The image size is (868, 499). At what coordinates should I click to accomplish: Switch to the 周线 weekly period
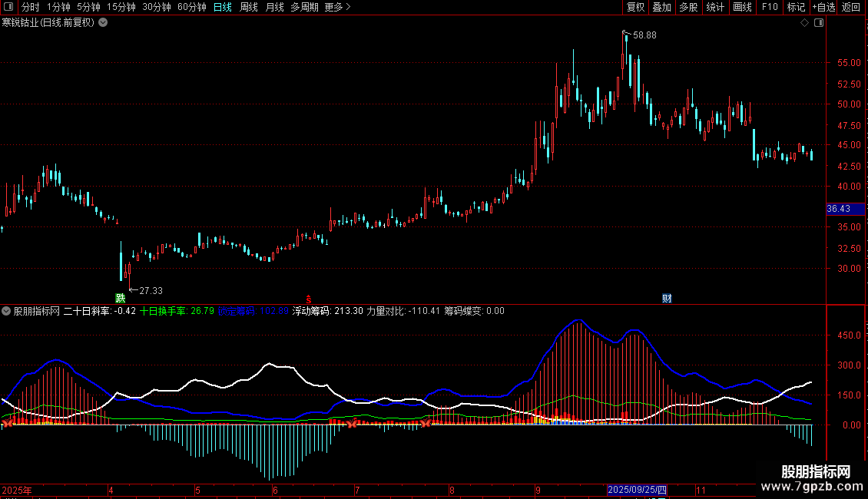pyautogui.click(x=249, y=7)
